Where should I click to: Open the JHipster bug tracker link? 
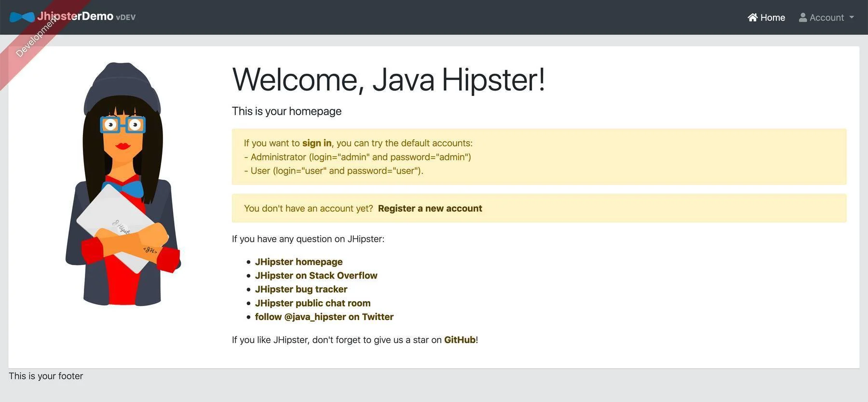point(301,289)
